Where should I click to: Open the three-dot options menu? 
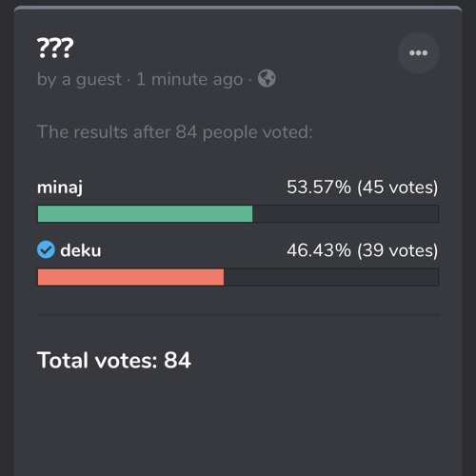point(418,52)
